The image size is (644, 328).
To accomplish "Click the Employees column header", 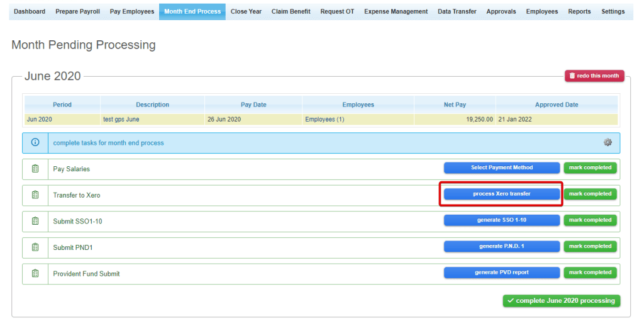I will (358, 105).
